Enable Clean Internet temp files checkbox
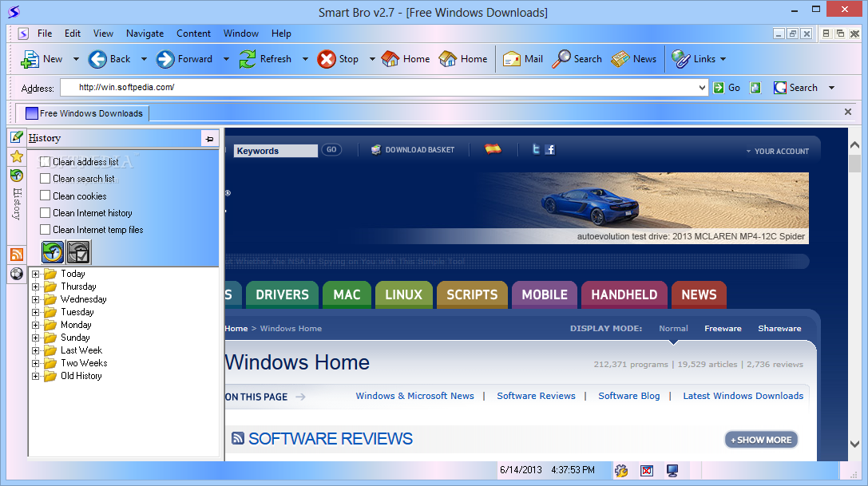The image size is (868, 486). (46, 229)
